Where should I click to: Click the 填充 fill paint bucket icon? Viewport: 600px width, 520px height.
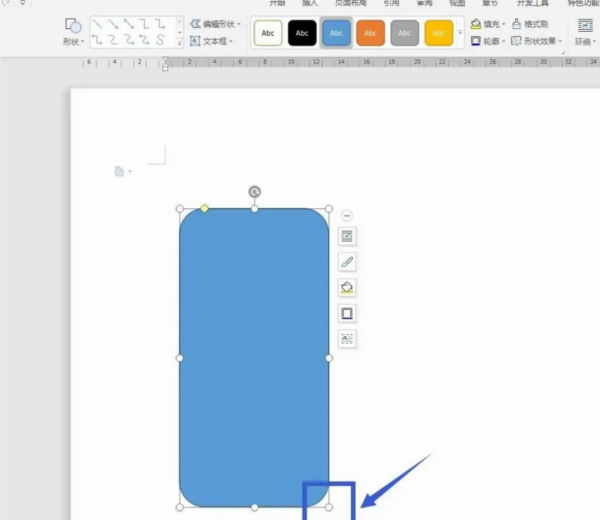(x=476, y=24)
